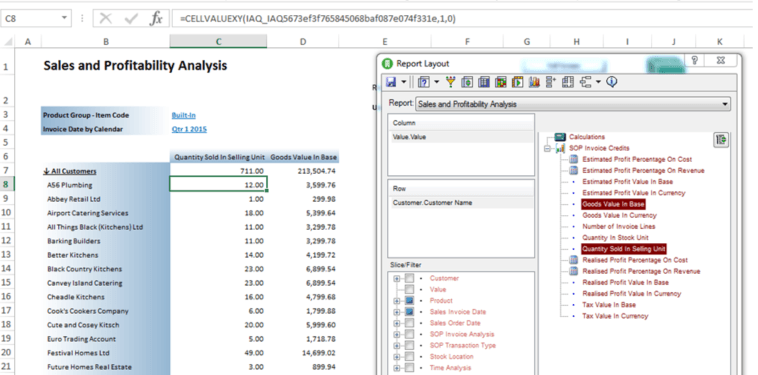The image size is (758, 375).
Task: Click the SOP Invoice Credits chart icon
Action: click(x=561, y=148)
